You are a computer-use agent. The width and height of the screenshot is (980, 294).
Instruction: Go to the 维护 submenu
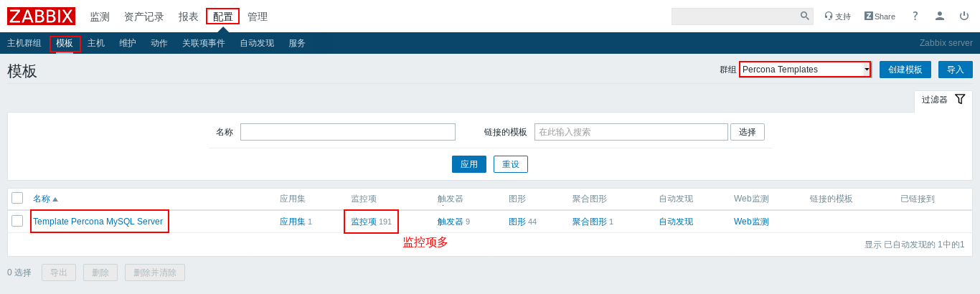pyautogui.click(x=128, y=43)
